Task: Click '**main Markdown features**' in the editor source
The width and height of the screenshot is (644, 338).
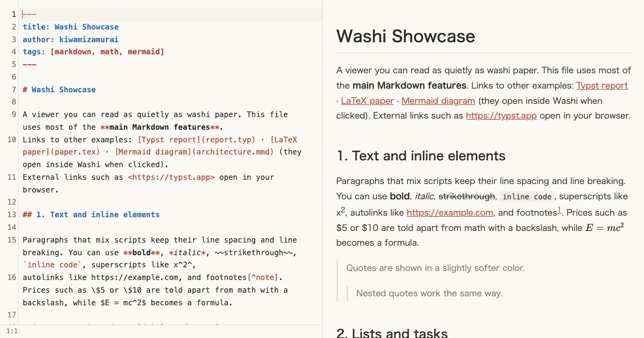Action: click(x=160, y=127)
